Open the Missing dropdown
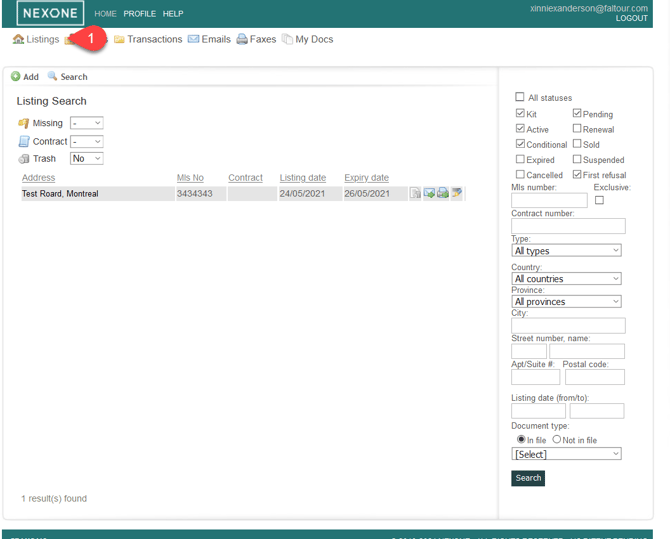 click(87, 123)
